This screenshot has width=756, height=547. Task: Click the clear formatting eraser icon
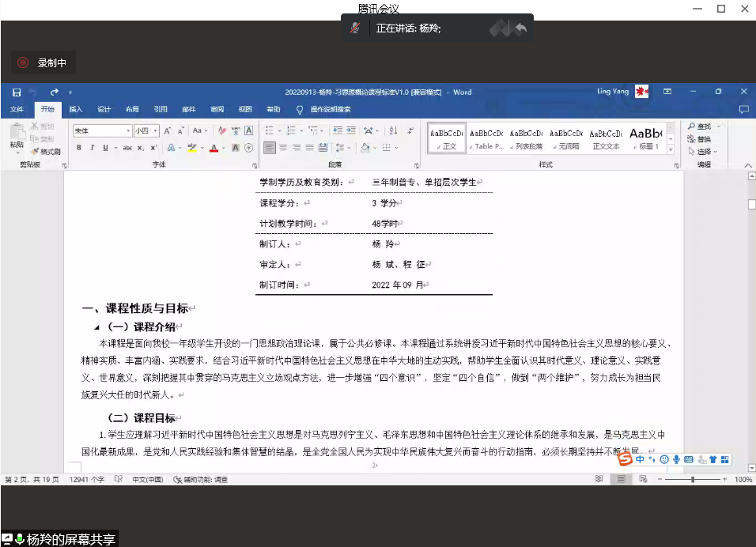click(x=222, y=130)
